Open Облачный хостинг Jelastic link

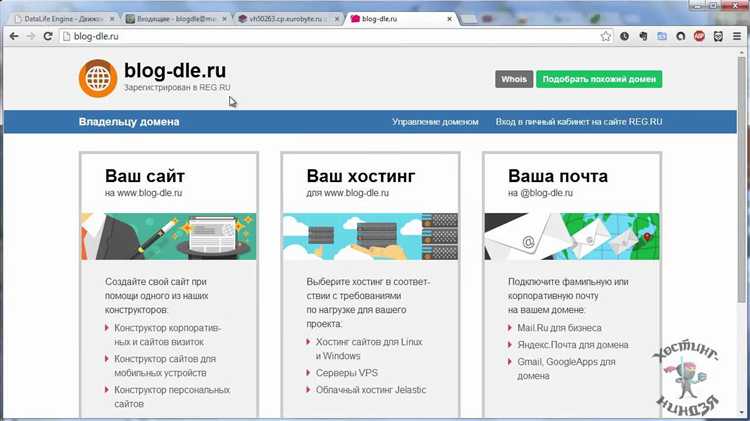[371, 390]
